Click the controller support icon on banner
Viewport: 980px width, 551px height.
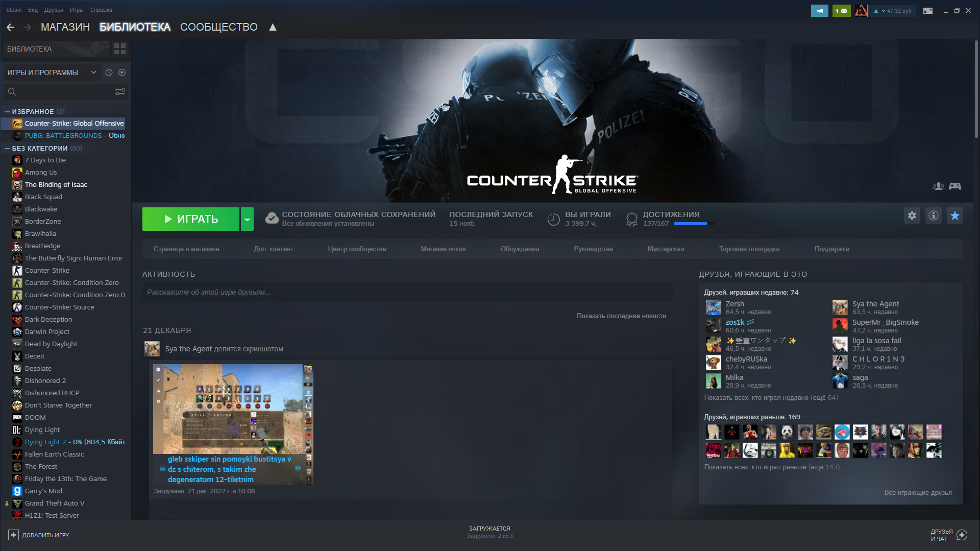point(955,186)
